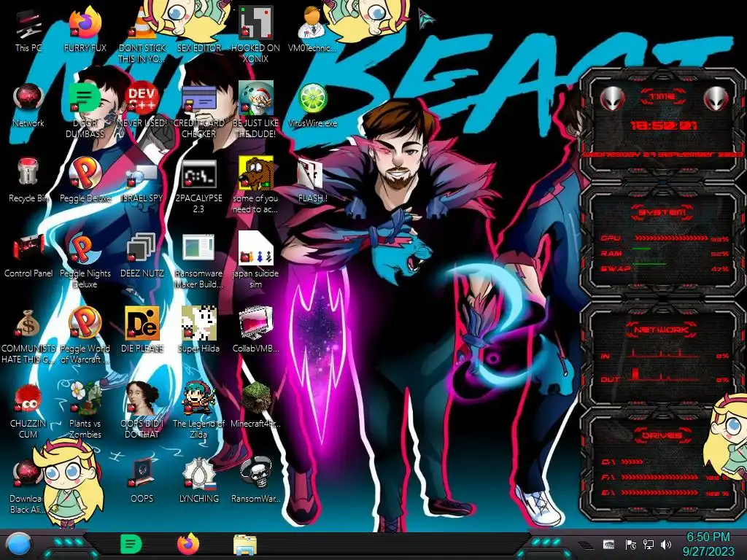Click the F:\ drive usage bar

(660, 477)
